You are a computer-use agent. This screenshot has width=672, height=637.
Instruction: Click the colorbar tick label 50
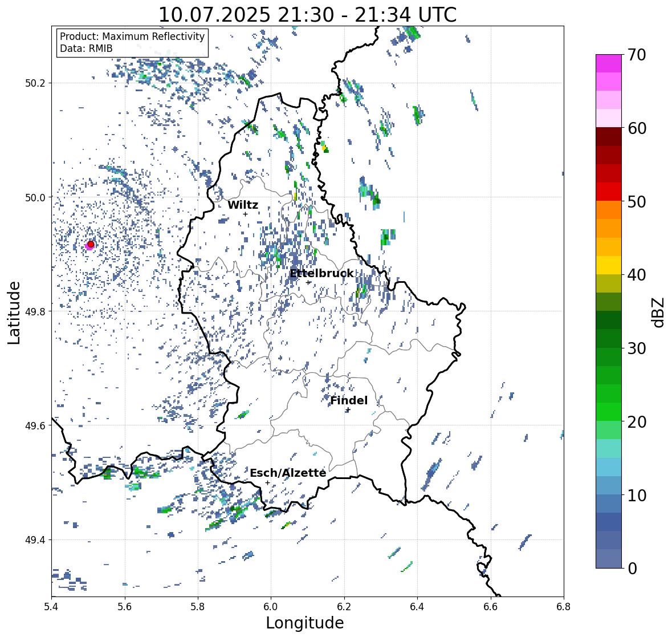pos(637,201)
